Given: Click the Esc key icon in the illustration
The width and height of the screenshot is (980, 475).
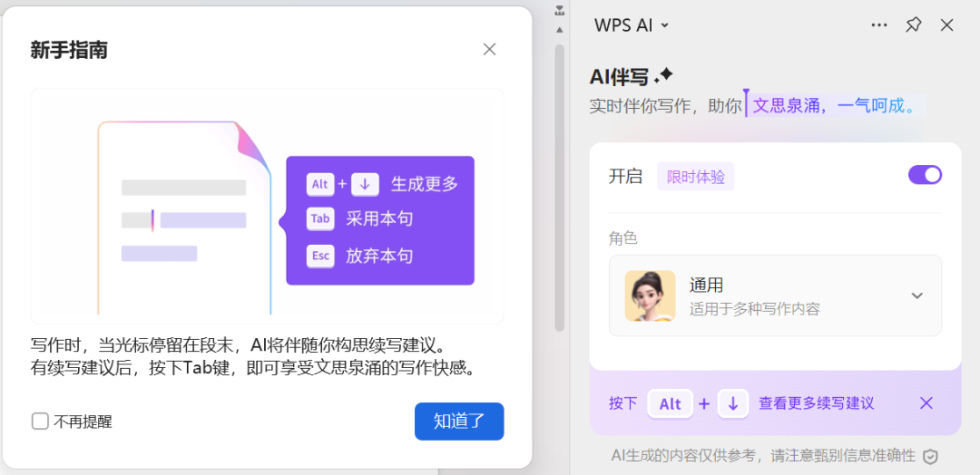Looking at the screenshot, I should click(320, 256).
